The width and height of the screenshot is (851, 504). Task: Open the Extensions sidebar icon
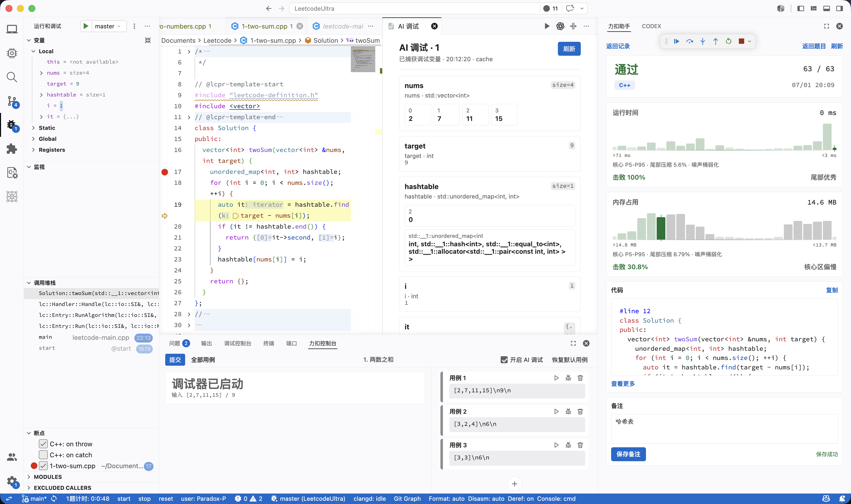(x=12, y=149)
